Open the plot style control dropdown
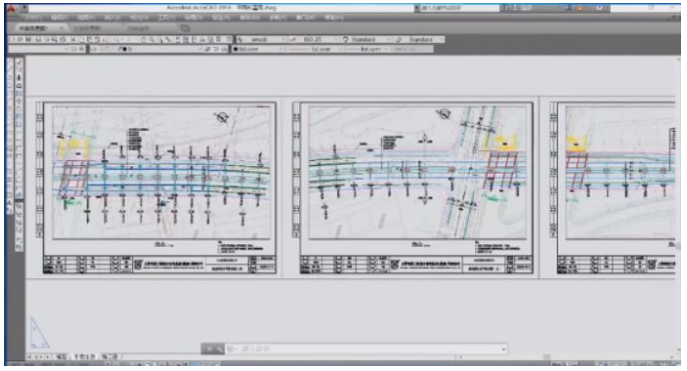 pos(411,49)
